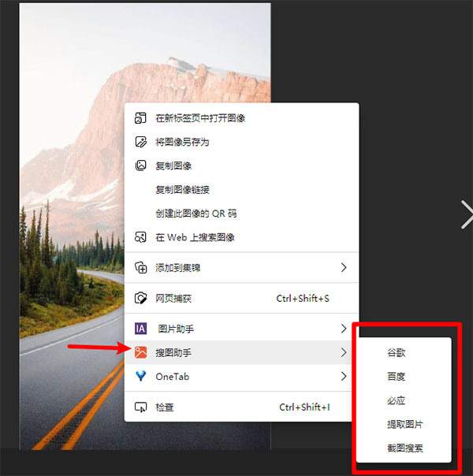Click the open-image-in-new-tab icon
Image resolution: width=473 pixels, height=476 pixels.
pyautogui.click(x=140, y=117)
